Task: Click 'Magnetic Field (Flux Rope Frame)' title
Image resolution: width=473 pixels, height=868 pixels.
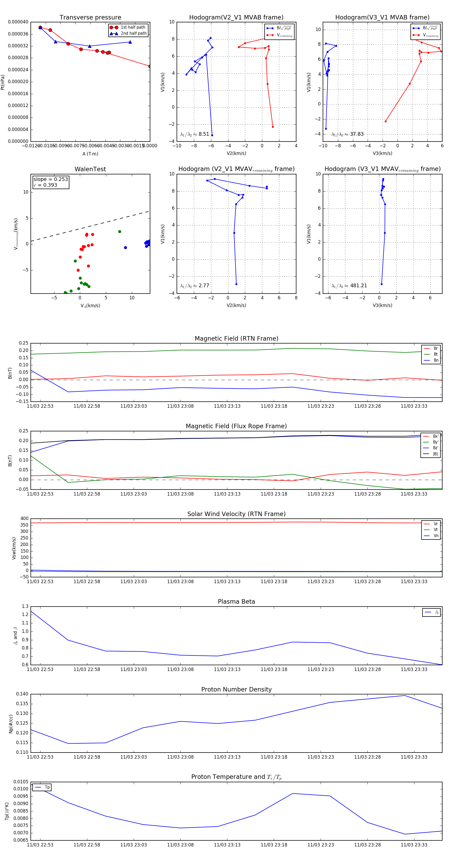Action: tap(236, 426)
